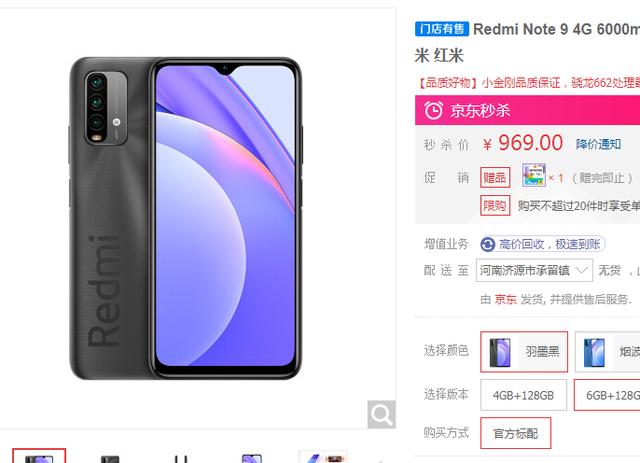Click the 降价通知 price alert link
640x463 pixels.
(598, 144)
